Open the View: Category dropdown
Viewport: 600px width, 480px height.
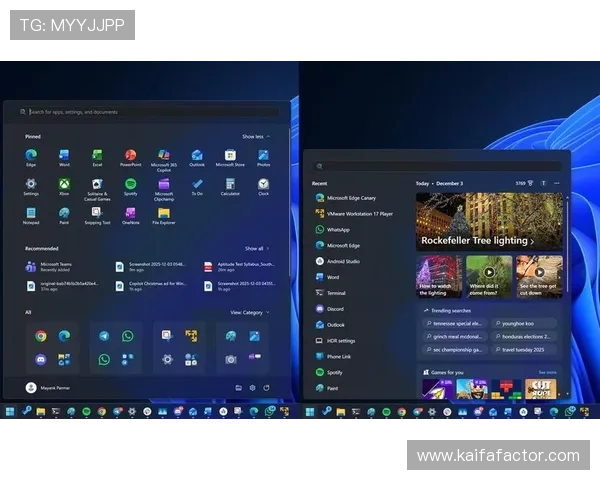pos(250,312)
